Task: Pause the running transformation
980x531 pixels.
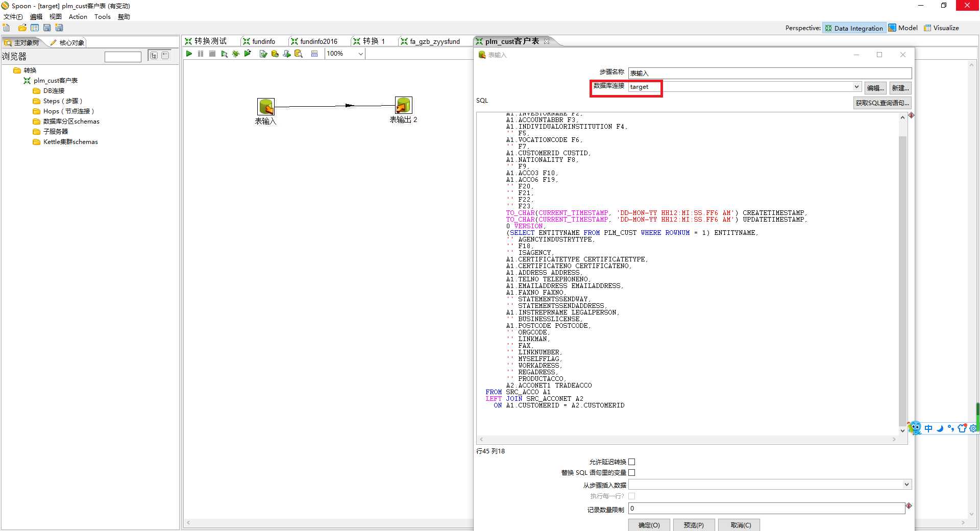Action: point(201,54)
